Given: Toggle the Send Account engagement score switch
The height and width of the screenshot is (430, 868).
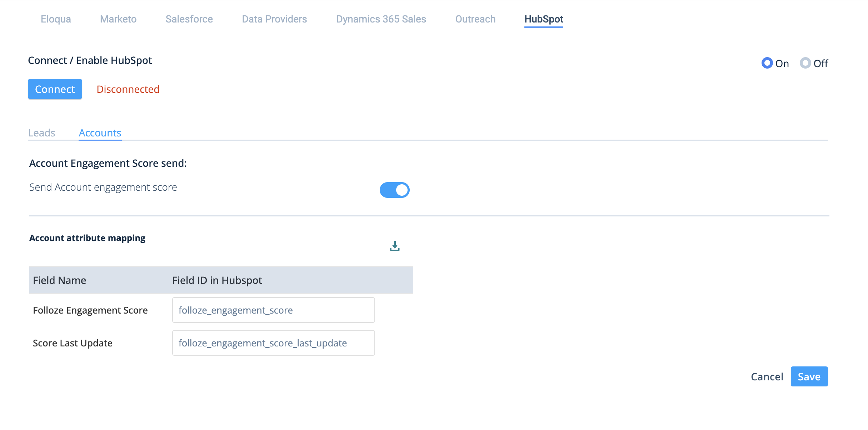Looking at the screenshot, I should 394,190.
